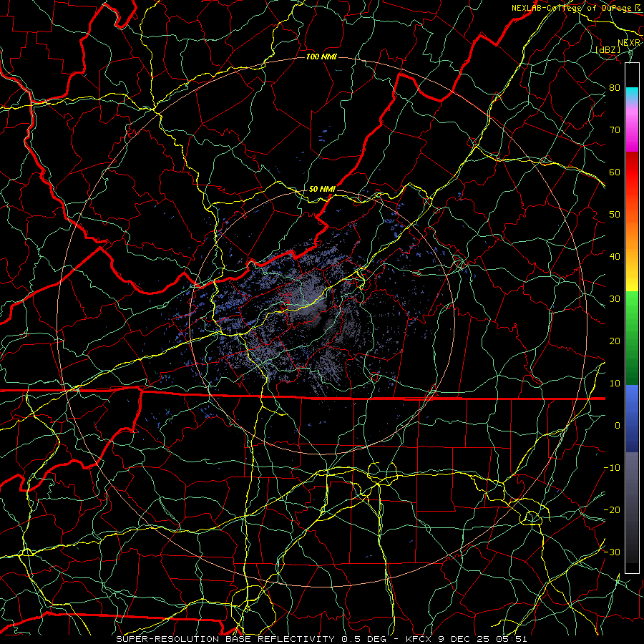Select the 50 value on the dBZ scale

pyautogui.click(x=615, y=215)
